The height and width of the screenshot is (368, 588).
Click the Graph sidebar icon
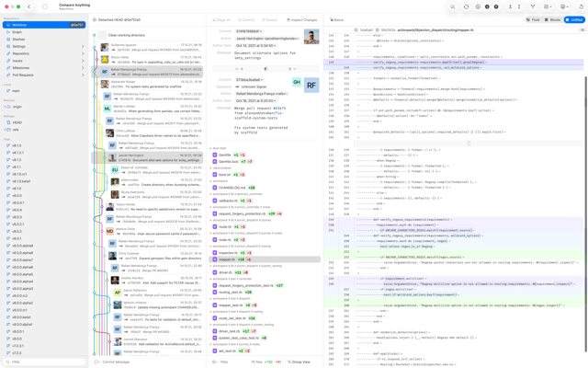tap(8, 32)
